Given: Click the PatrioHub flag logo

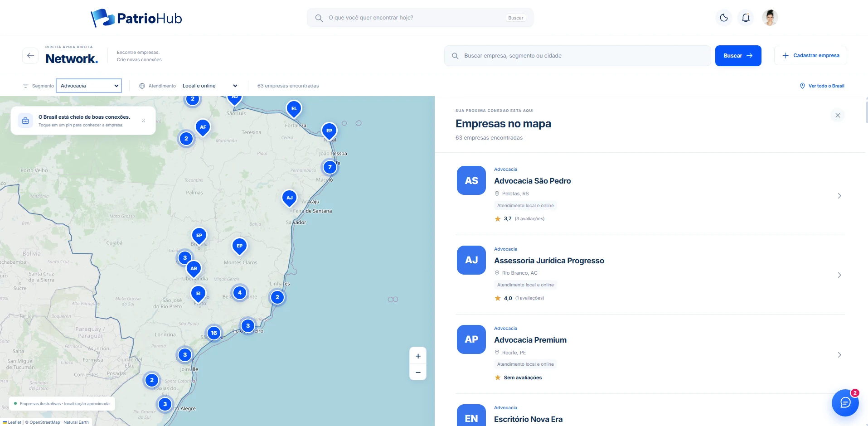Looking at the screenshot, I should tap(136, 18).
